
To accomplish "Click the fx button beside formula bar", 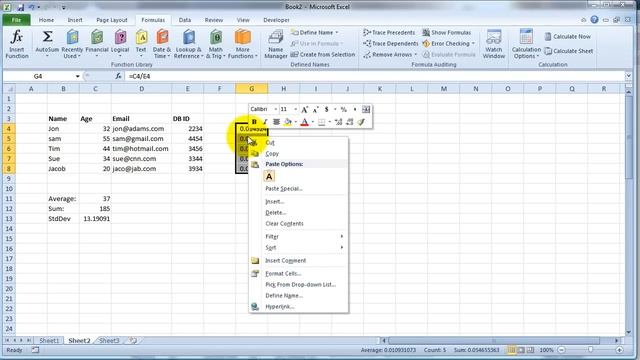I will pyautogui.click(x=118, y=76).
